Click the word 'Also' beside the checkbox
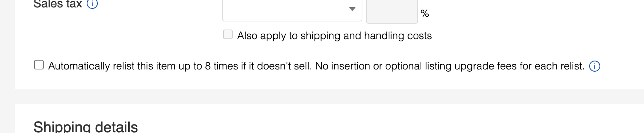Screen dimensions: 644x133 pyautogui.click(x=247, y=36)
